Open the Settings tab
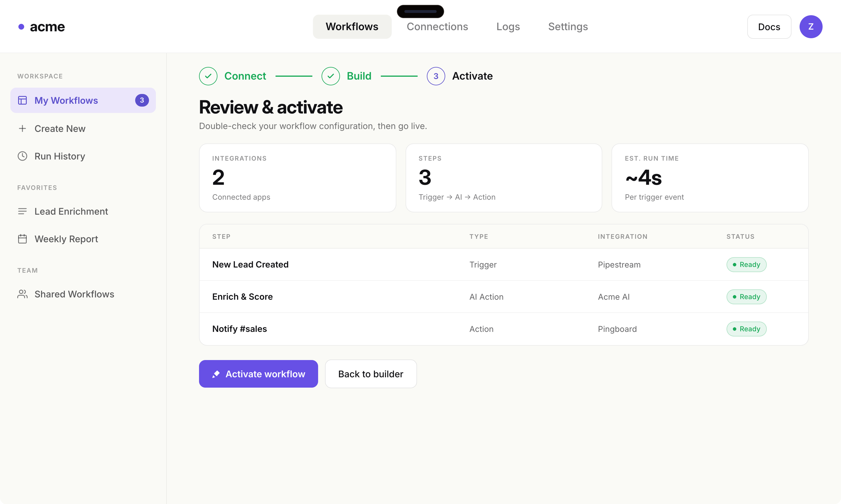The image size is (841, 504). [x=568, y=26]
